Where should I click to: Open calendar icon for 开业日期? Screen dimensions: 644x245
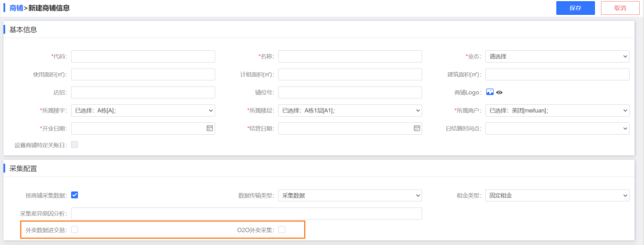[209, 128]
